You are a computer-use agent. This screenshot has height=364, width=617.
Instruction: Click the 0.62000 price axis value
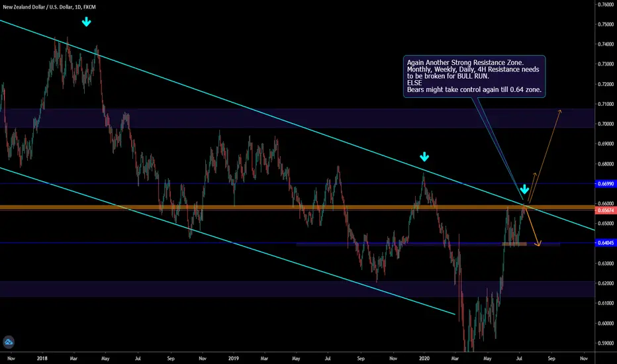click(x=606, y=283)
